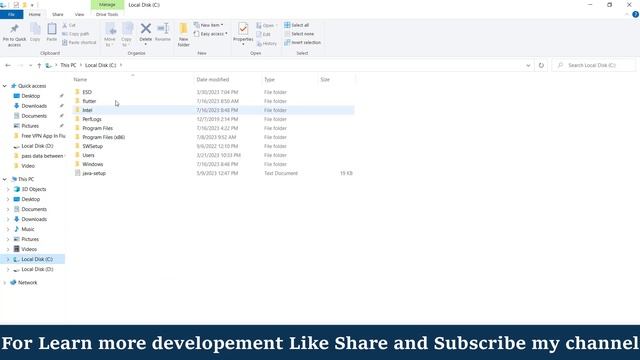The height and width of the screenshot is (360, 640).
Task: Collapse Quick access tree node
Action: [4, 86]
